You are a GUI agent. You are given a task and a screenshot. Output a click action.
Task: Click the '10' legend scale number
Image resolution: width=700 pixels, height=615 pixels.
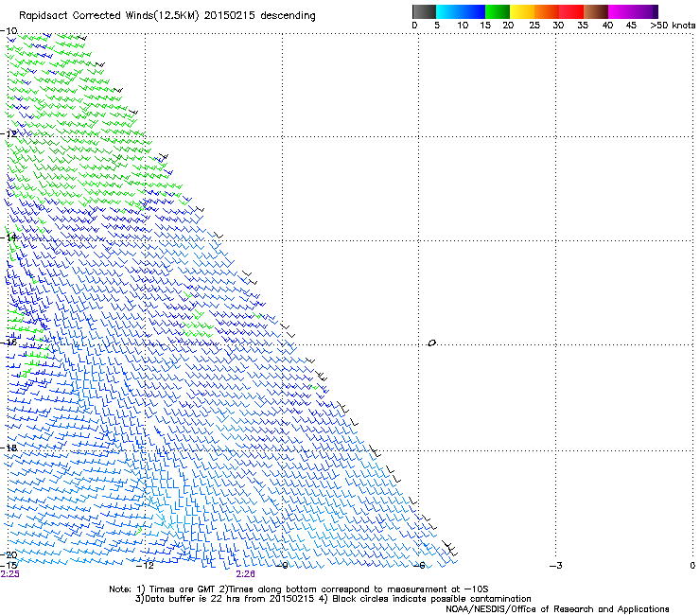tap(463, 26)
